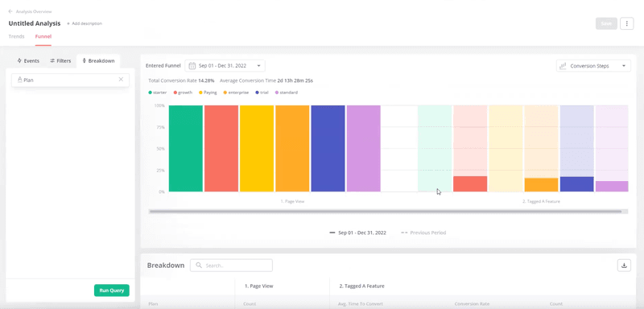Toggle the Previous Period line
Viewport: 644px width, 309px height.
click(423, 233)
